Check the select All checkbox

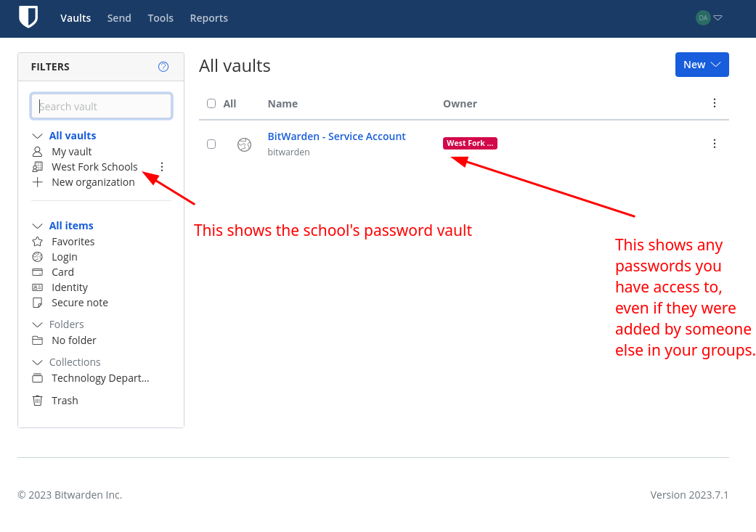211,104
